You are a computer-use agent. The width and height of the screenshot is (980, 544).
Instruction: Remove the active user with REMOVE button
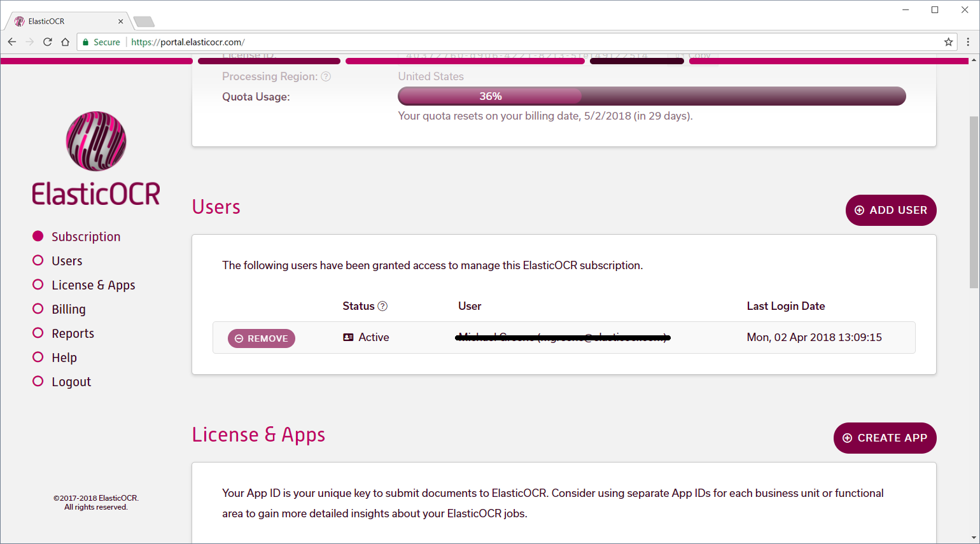[x=262, y=338]
